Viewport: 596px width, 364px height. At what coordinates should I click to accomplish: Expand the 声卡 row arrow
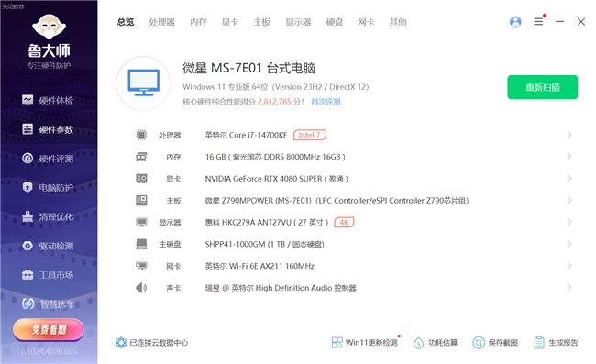pos(569,288)
